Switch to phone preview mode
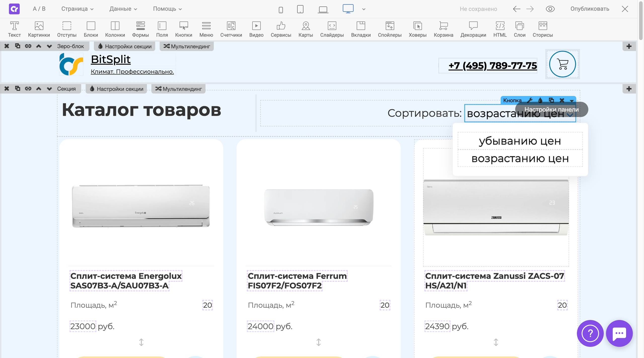This screenshot has width=644, height=358. [x=281, y=10]
